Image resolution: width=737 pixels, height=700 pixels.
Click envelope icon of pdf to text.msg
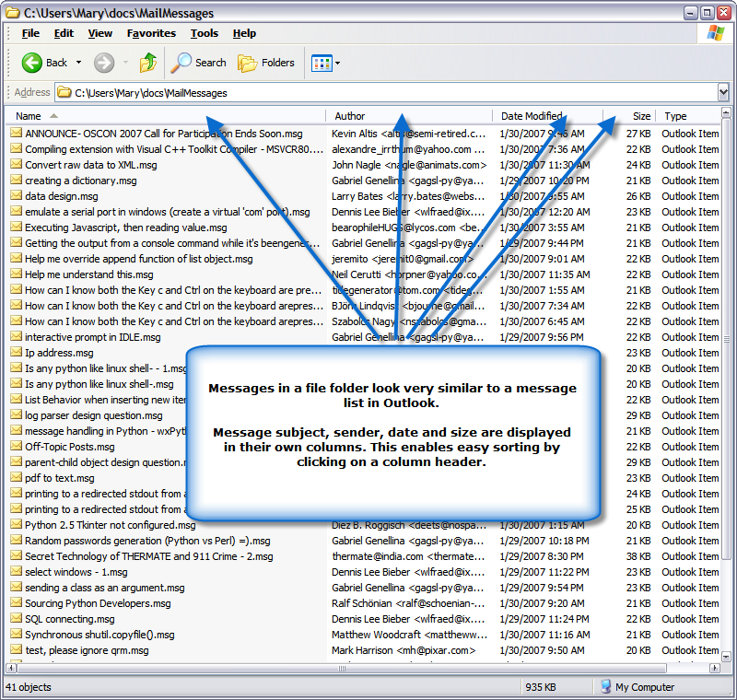coord(17,478)
